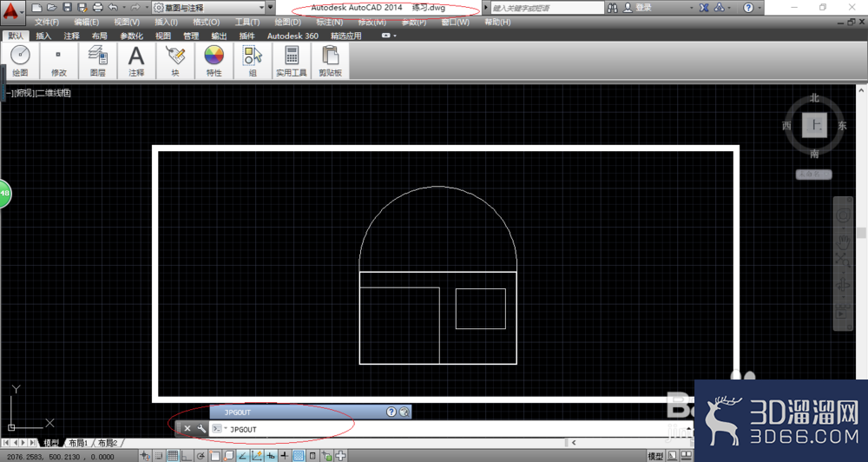Click the help question mark in title bar

point(748,8)
